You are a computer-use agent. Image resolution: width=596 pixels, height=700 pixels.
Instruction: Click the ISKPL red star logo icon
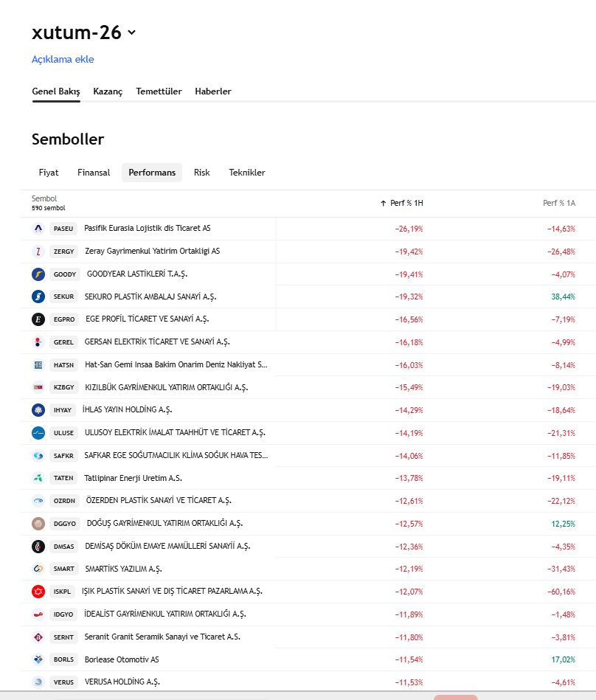click(x=38, y=592)
